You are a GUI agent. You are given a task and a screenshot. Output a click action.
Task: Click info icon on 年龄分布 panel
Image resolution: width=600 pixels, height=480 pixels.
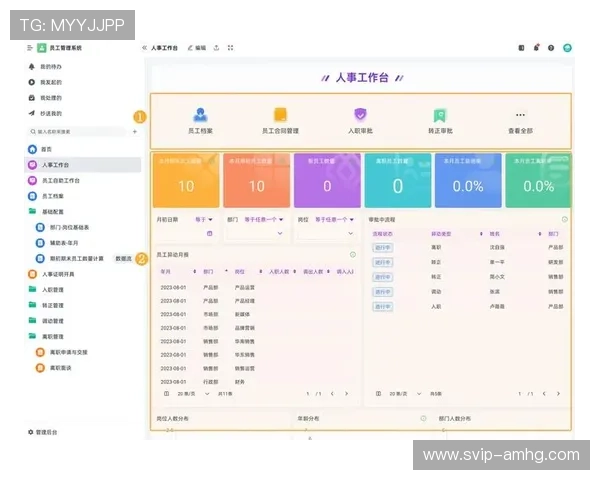point(423,418)
